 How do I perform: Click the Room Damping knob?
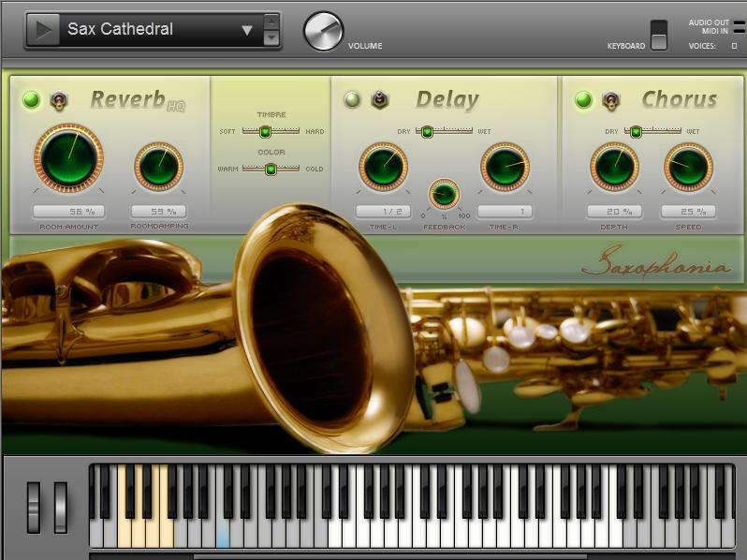(x=158, y=167)
